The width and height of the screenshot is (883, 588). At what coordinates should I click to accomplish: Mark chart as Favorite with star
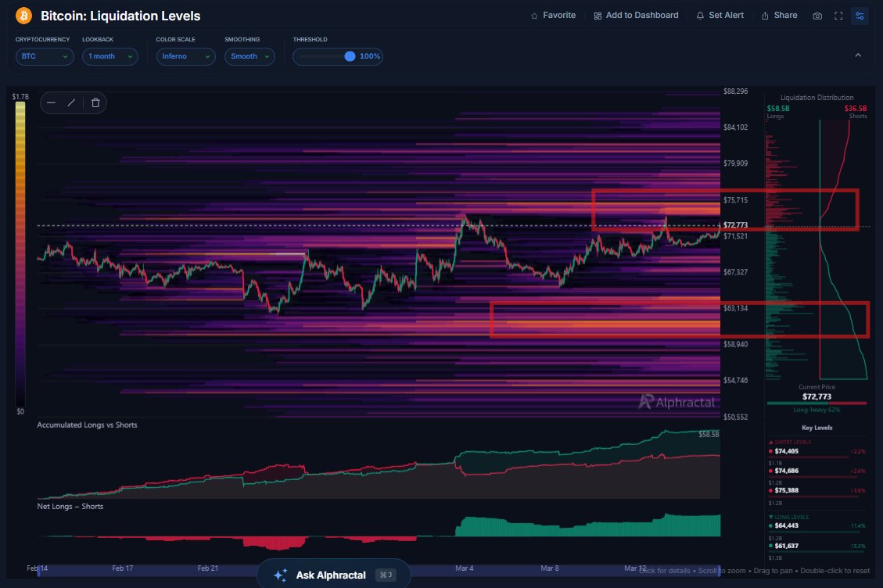point(553,16)
